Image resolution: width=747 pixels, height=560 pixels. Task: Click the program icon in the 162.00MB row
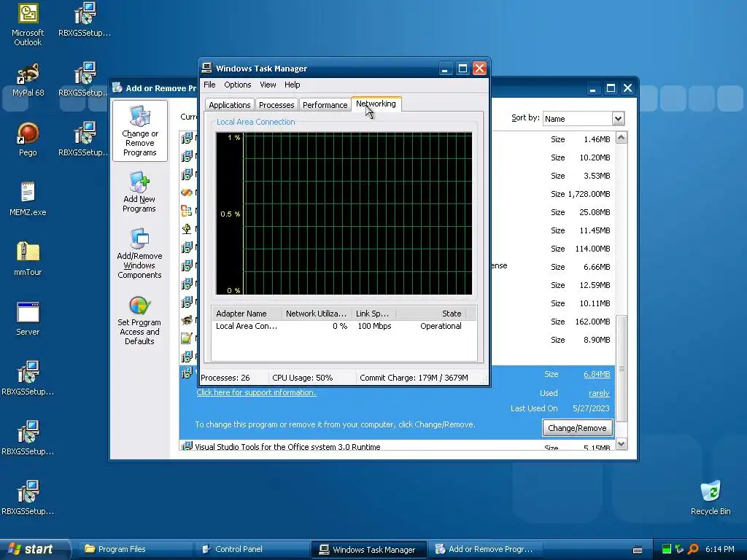(x=187, y=321)
